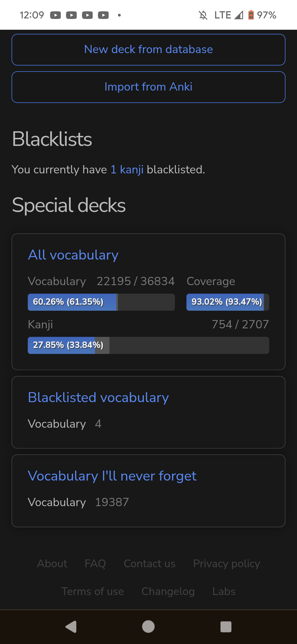Open recent apps with square button
The image size is (297, 644).
click(x=226, y=627)
